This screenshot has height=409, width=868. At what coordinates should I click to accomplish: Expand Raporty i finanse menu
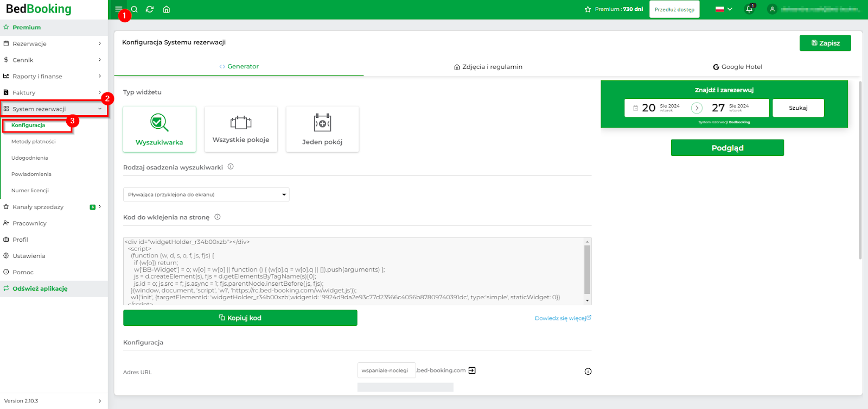point(54,76)
